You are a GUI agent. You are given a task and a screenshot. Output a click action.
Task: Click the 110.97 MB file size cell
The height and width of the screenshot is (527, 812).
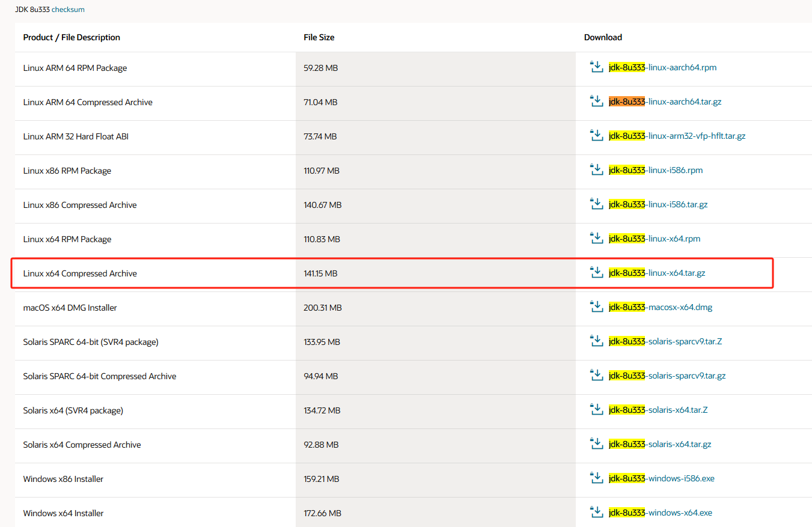click(x=436, y=171)
